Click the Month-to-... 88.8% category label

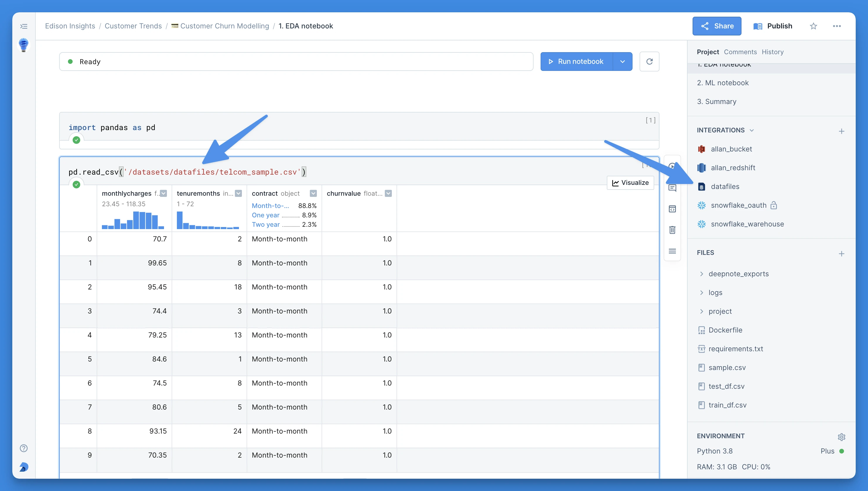tap(284, 206)
